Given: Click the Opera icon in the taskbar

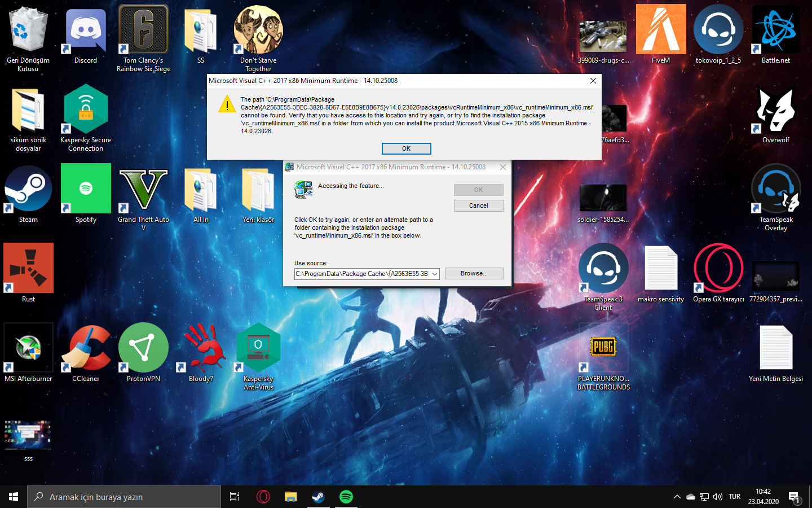Looking at the screenshot, I should point(263,497).
